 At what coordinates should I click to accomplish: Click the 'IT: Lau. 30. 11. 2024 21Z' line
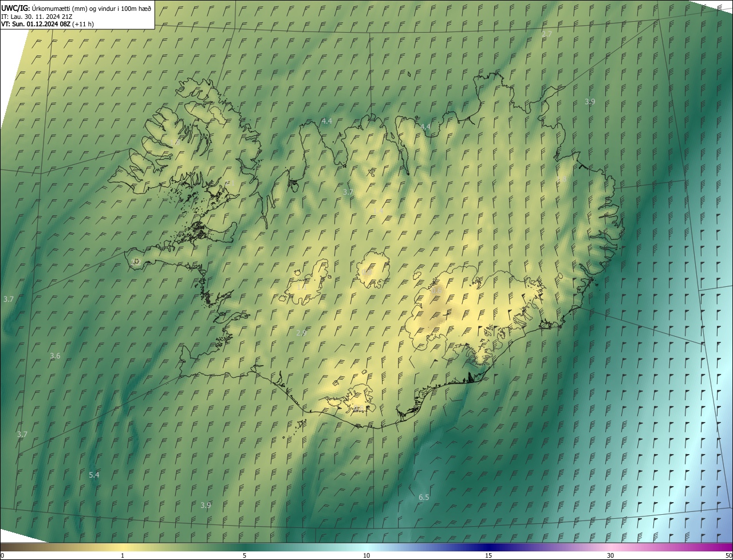(36, 16)
